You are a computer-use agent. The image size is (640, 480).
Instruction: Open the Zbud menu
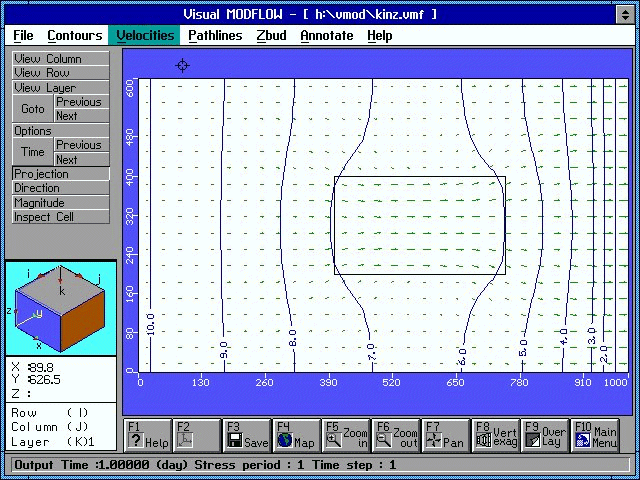[x=271, y=36]
